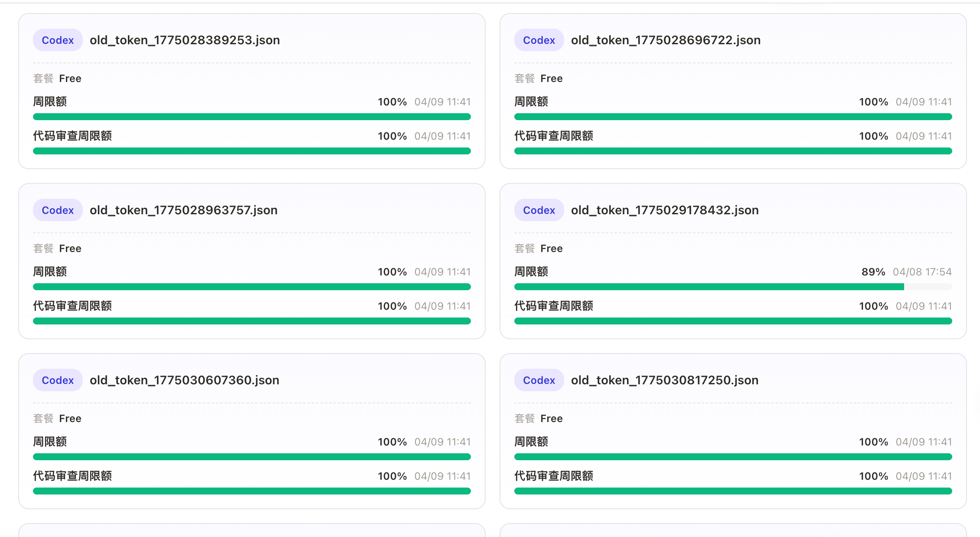The image size is (980, 537).
Task: Select filename old_token_1775029178432.json
Action: 665,210
